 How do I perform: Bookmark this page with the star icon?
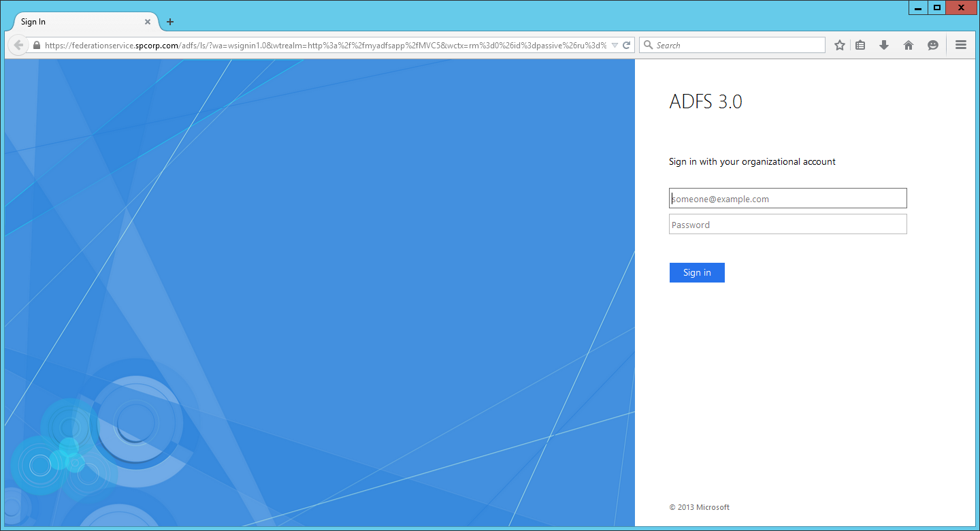pyautogui.click(x=839, y=44)
